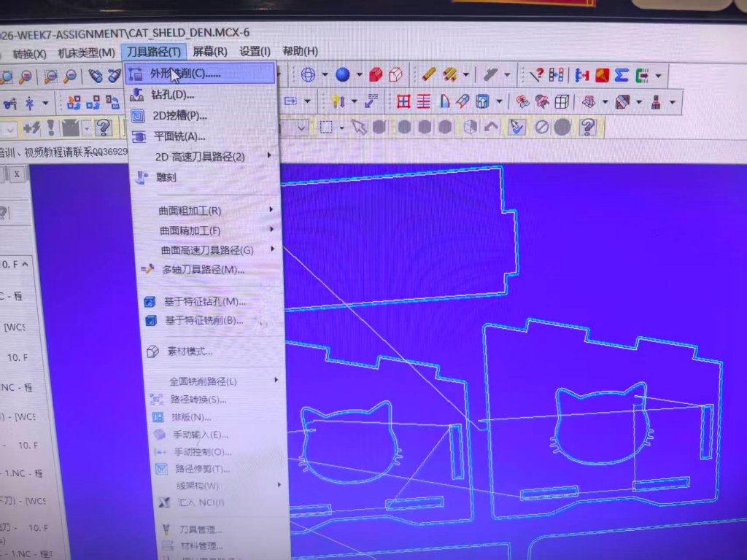Image resolution: width=747 pixels, height=560 pixels.
Task: Select 外形铣削(C) contour toolpath
Action: coord(200,74)
